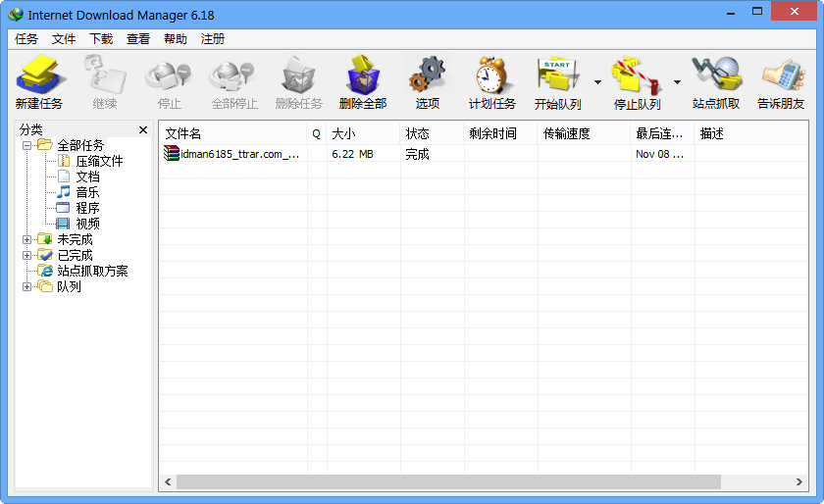The width and height of the screenshot is (824, 504).
Task: Open the 任务 menu
Action: 26,39
